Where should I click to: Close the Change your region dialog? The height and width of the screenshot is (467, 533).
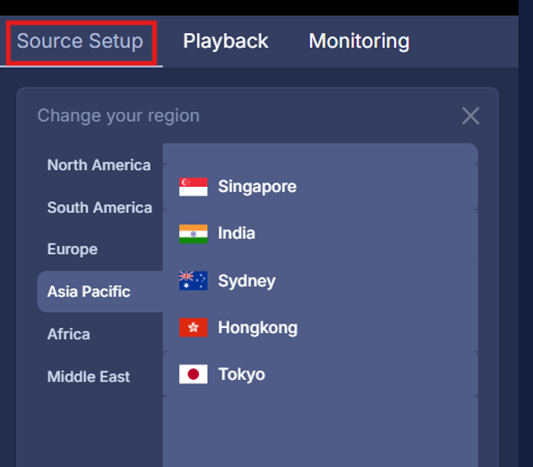click(470, 116)
